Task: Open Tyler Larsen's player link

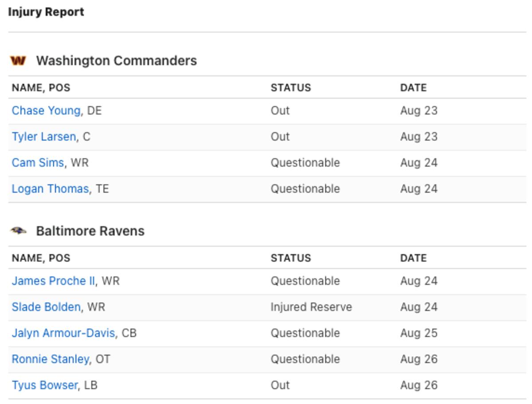Action: (44, 137)
